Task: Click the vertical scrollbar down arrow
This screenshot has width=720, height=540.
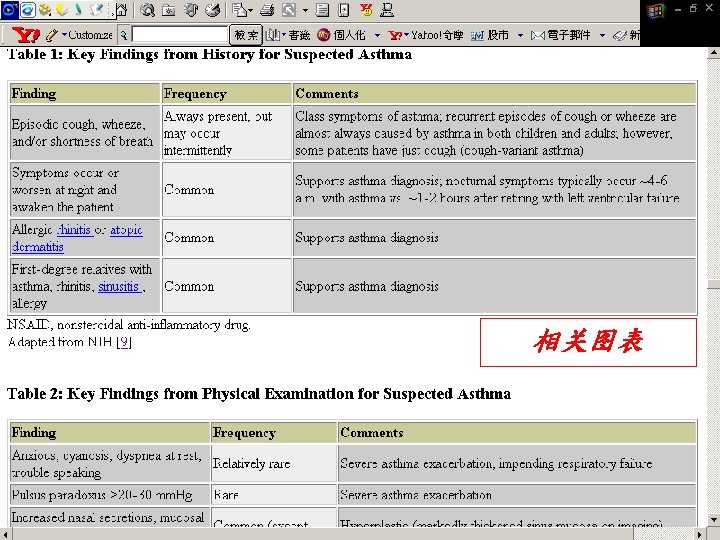Action: click(x=713, y=520)
